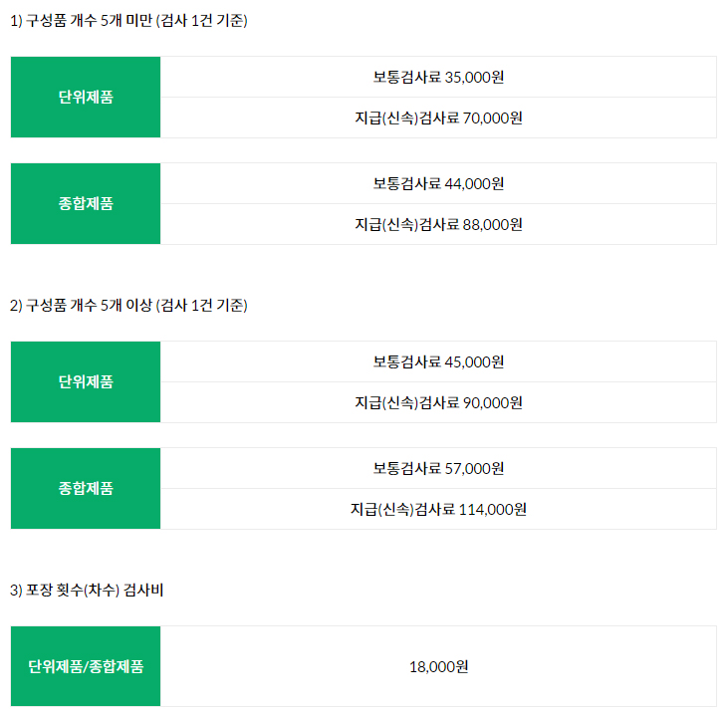Select the 지급(신속)검사료 70,000원 row

coord(438,118)
